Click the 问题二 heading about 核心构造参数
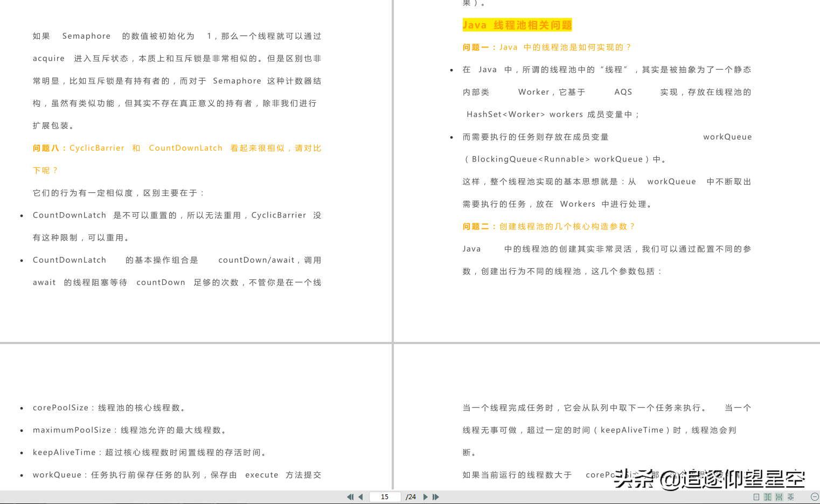 pos(548,227)
